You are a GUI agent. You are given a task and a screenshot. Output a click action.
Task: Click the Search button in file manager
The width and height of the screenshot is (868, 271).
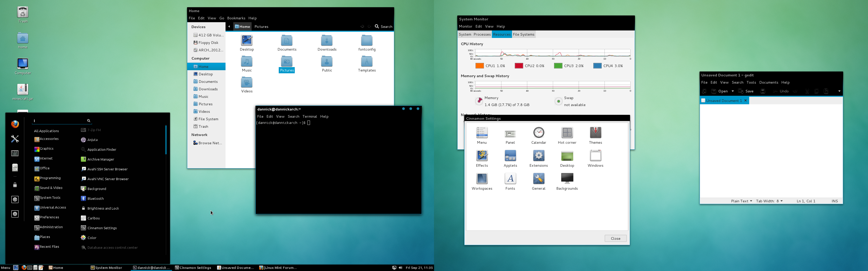click(x=383, y=27)
